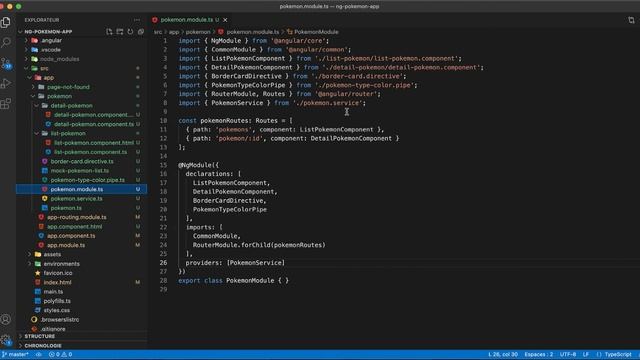The width and height of the screenshot is (640, 360).
Task: Open errors and warnings count in status bar
Action: (60, 354)
